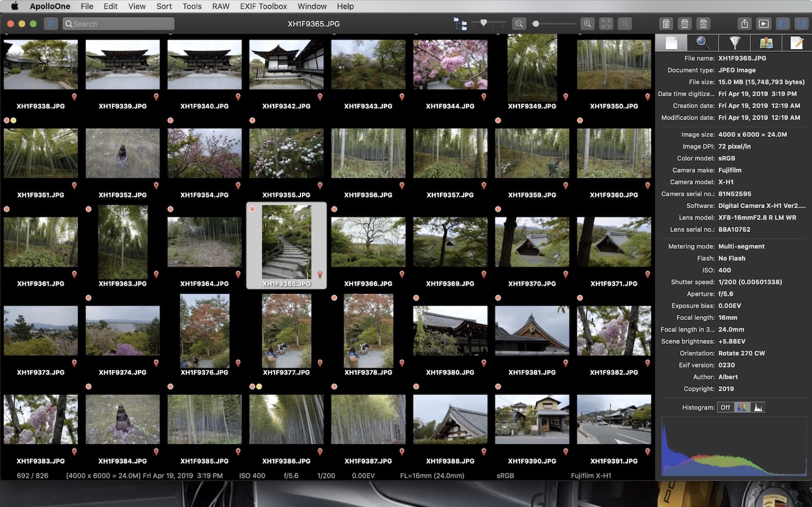Click the folder depth stepped slider

[488, 23]
